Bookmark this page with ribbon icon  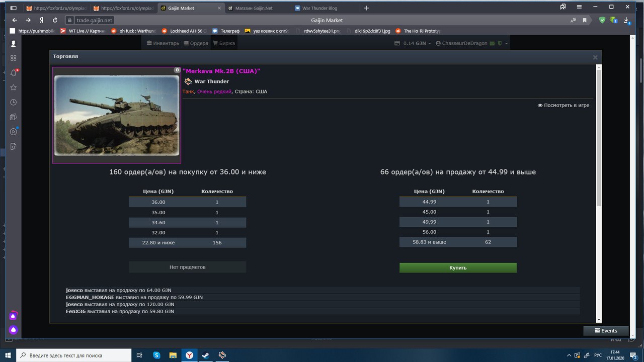tap(585, 20)
